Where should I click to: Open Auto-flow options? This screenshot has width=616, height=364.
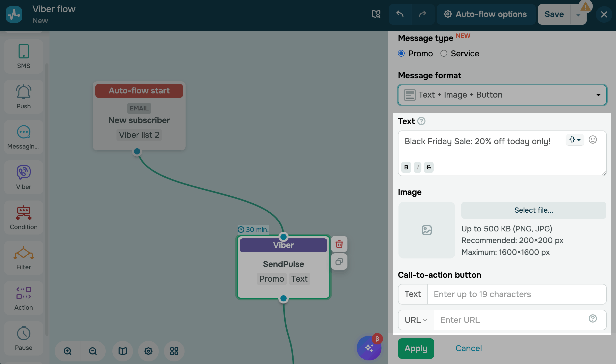[x=486, y=14]
